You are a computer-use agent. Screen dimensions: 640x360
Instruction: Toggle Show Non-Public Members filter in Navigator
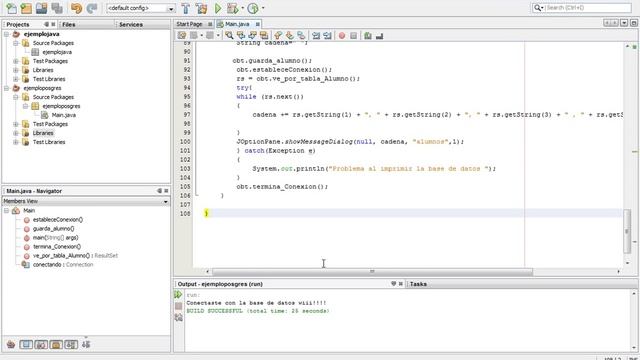(56, 344)
